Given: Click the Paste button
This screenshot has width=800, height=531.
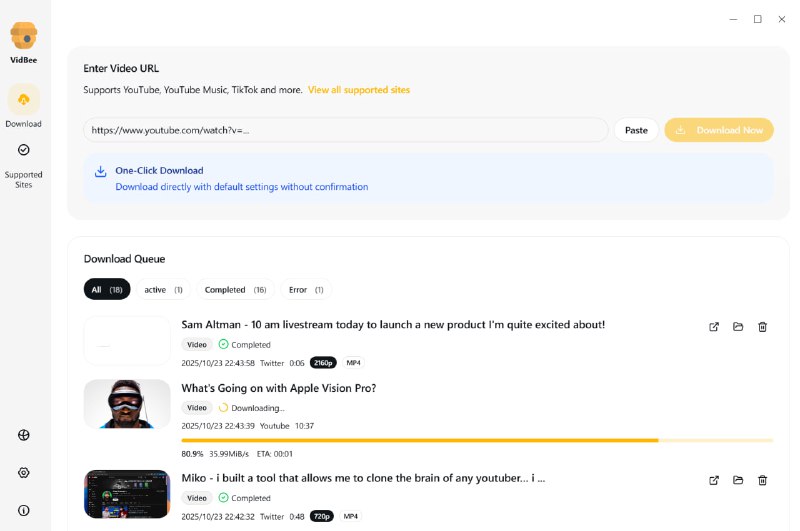Looking at the screenshot, I should 636,130.
